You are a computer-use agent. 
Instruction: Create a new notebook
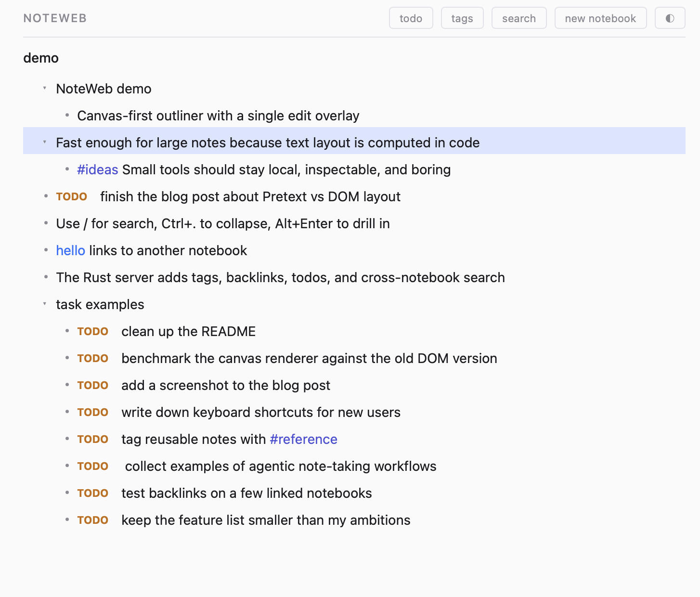[x=600, y=18]
